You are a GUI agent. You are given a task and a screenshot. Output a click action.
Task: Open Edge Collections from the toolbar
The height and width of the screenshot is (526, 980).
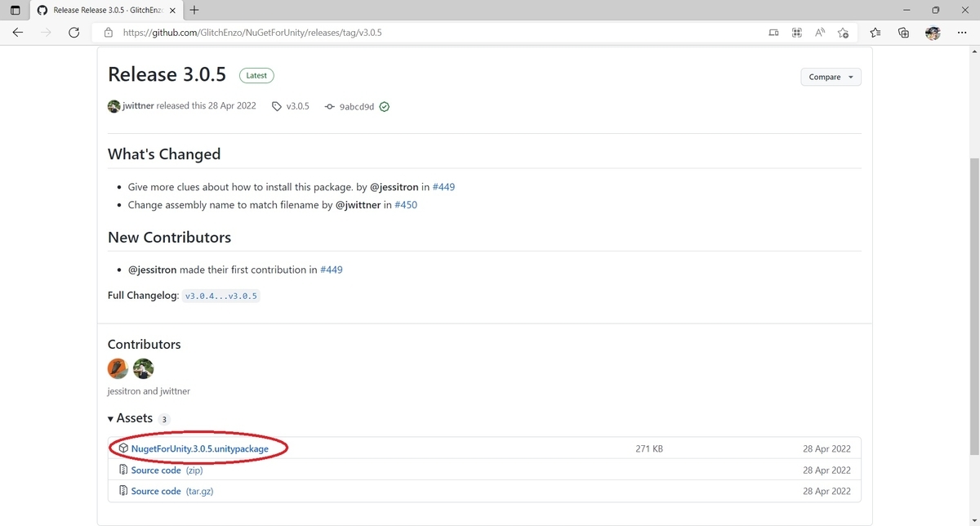pos(902,33)
